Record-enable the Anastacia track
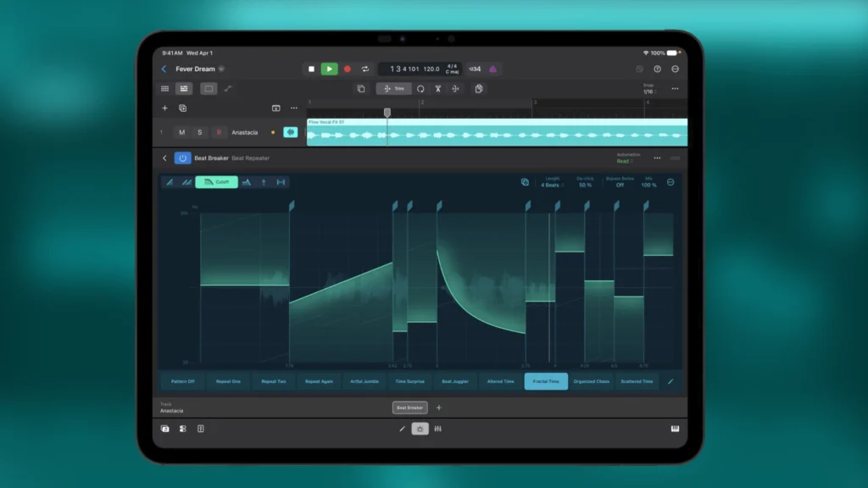 (x=219, y=132)
